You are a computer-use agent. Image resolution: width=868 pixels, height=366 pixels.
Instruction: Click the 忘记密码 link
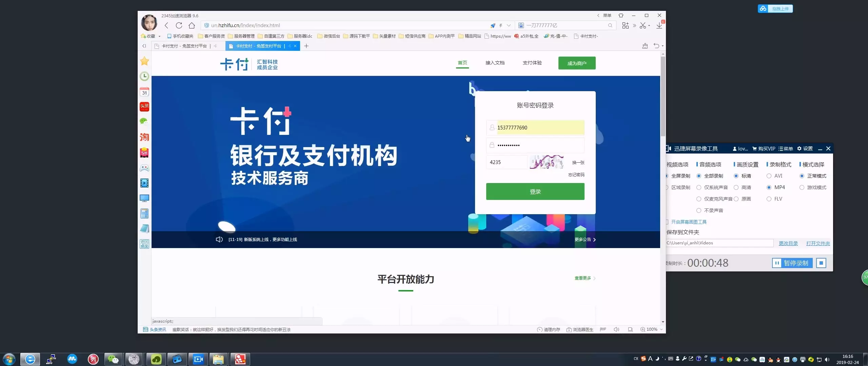pyautogui.click(x=576, y=175)
